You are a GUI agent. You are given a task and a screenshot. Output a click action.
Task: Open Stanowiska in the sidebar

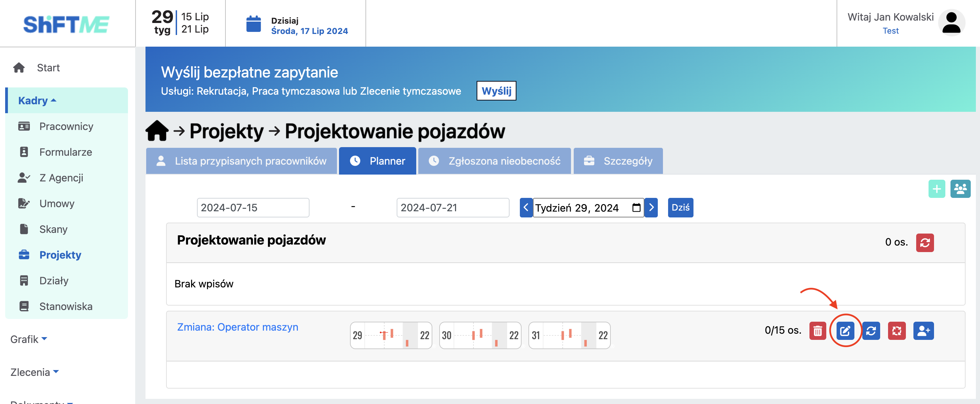pyautogui.click(x=66, y=306)
